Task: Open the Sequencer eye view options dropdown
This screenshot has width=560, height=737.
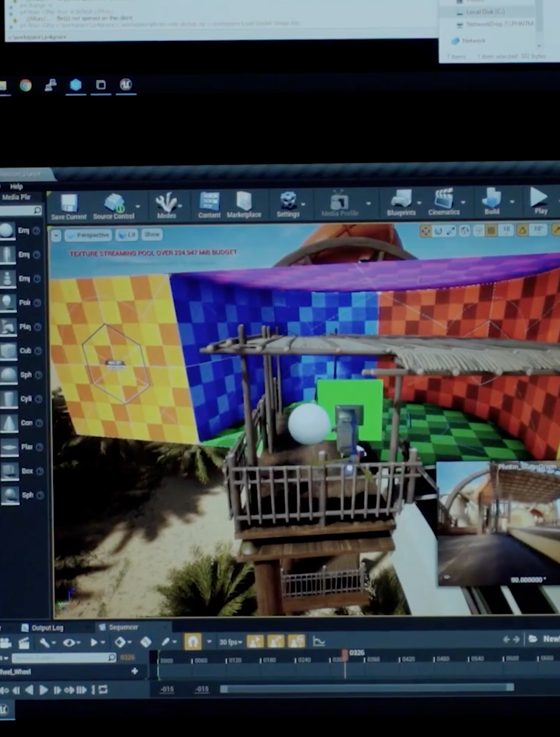Action: pos(71,643)
